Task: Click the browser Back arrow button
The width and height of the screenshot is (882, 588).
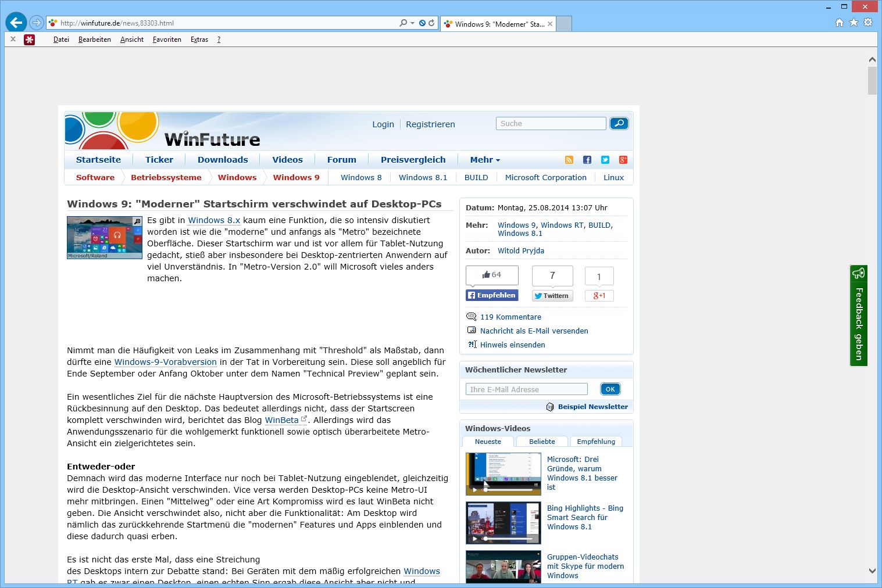Action: [x=16, y=23]
